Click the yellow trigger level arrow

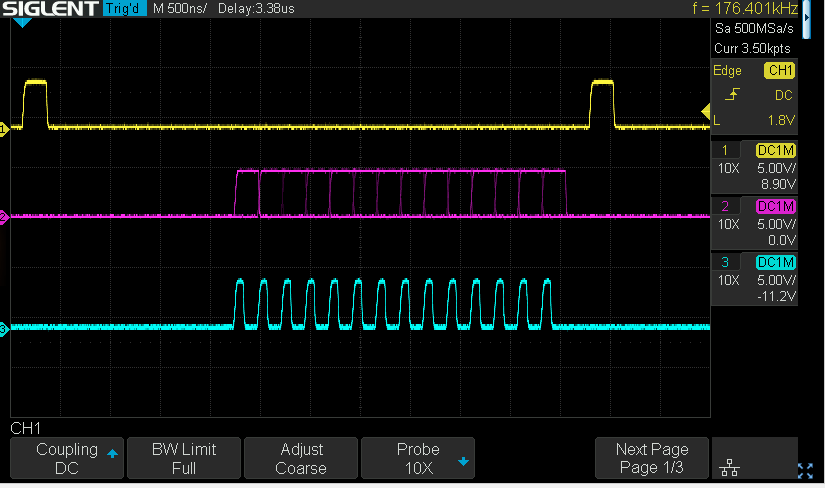(x=706, y=112)
